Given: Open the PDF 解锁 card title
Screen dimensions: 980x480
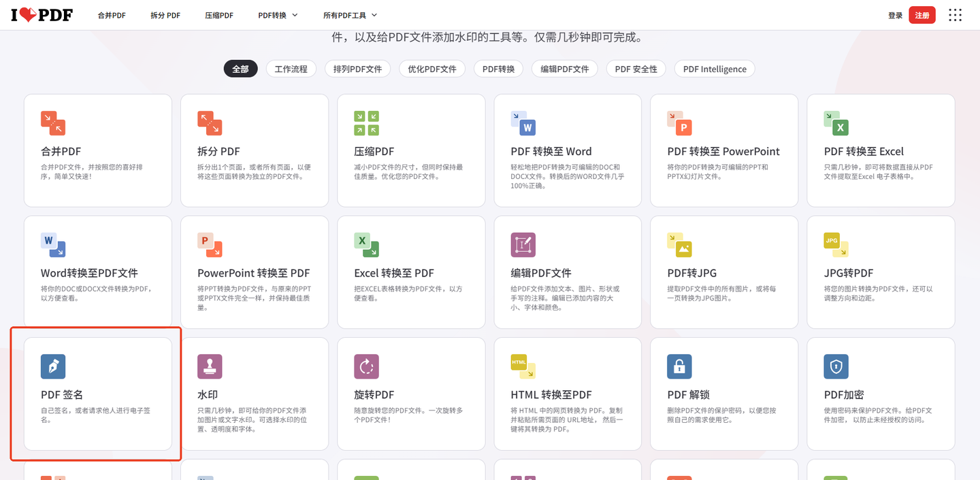Looking at the screenshot, I should 689,395.
